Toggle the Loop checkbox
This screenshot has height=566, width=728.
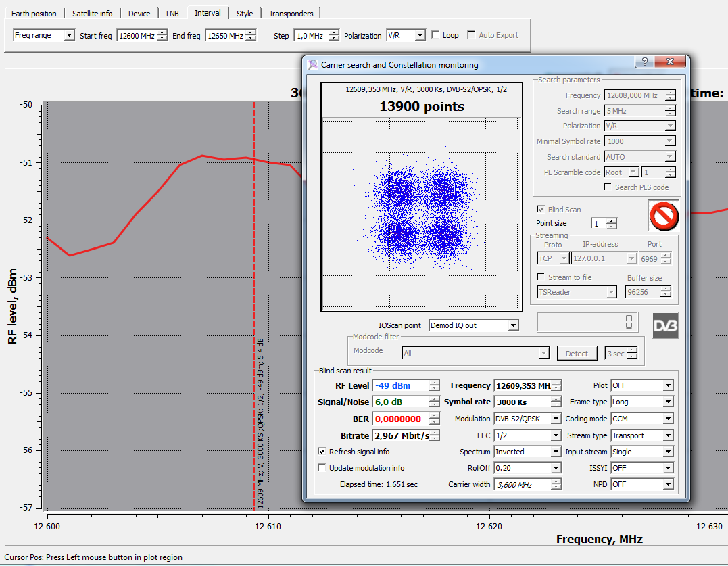435,34
